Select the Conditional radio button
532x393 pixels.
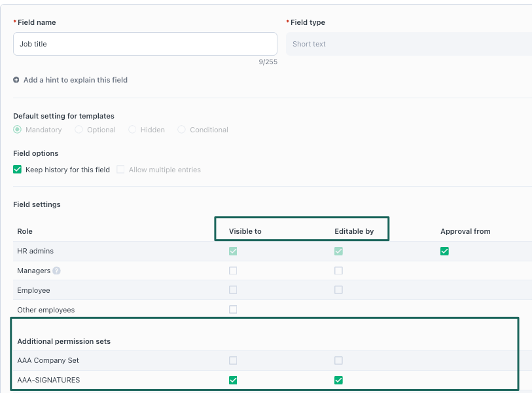coord(182,130)
